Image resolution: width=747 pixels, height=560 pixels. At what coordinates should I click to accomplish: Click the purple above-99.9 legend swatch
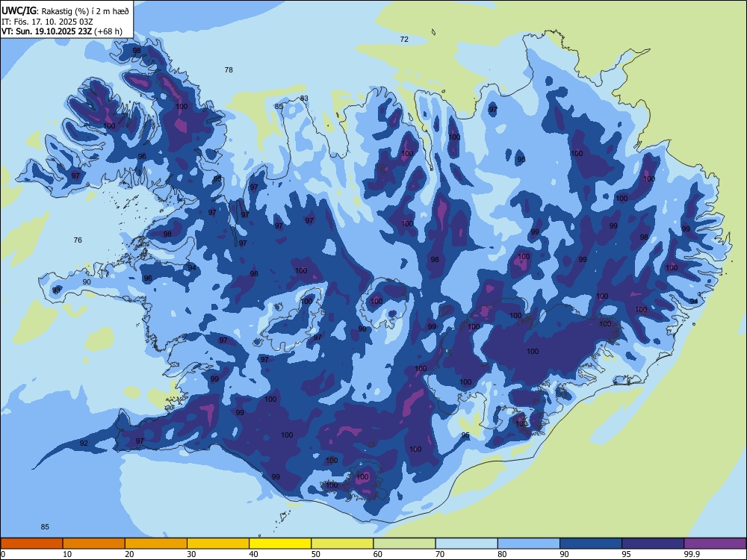pos(715,544)
